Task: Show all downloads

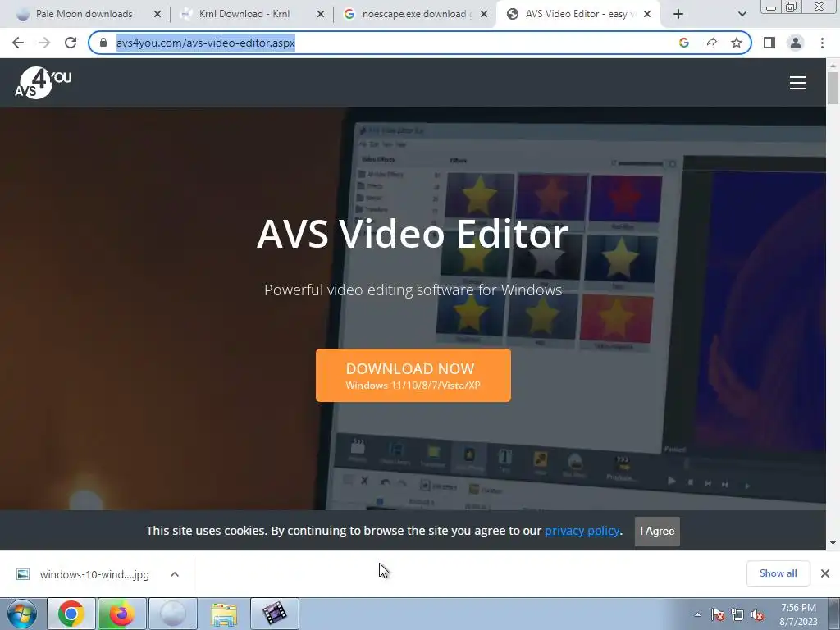Action: [x=778, y=573]
